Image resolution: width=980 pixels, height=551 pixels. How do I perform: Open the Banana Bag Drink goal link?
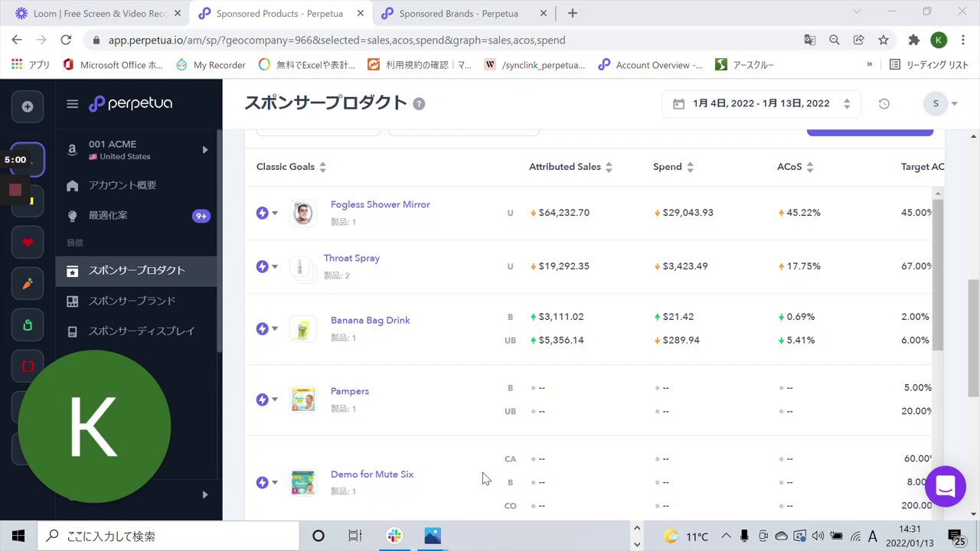point(371,320)
